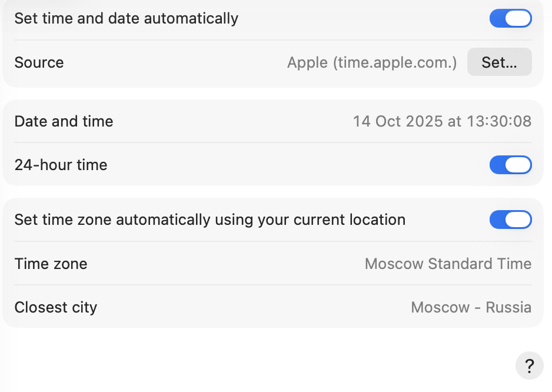This screenshot has width=552, height=392.
Task: Click the word Russia in Closest city
Action: (508, 307)
